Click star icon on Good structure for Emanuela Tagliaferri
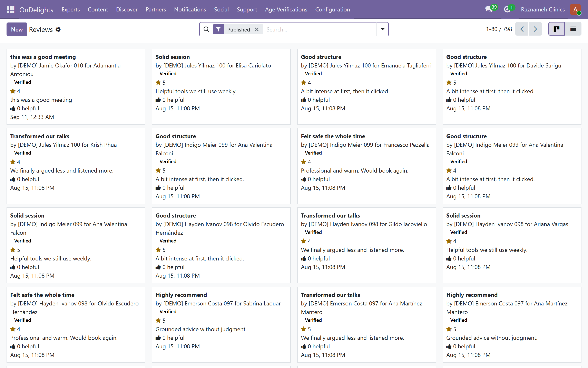The width and height of the screenshot is (588, 368). [303, 83]
